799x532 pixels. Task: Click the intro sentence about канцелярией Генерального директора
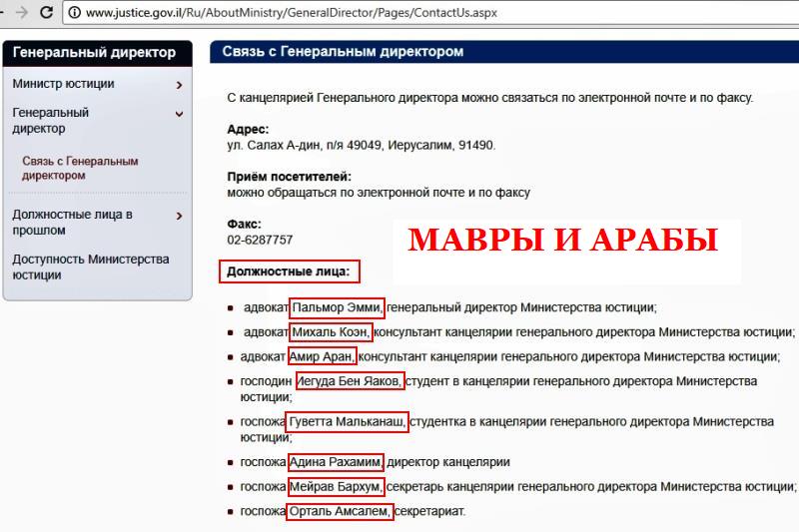489,98
